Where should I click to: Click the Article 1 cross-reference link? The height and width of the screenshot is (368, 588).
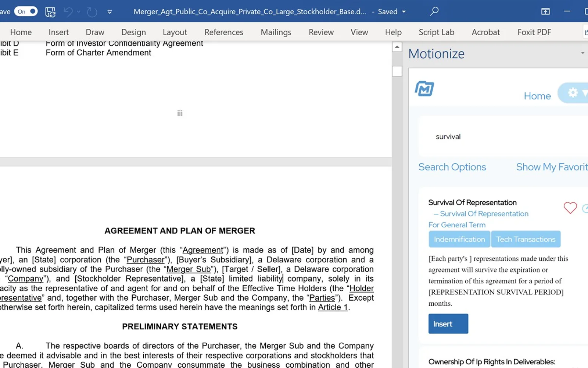point(333,307)
